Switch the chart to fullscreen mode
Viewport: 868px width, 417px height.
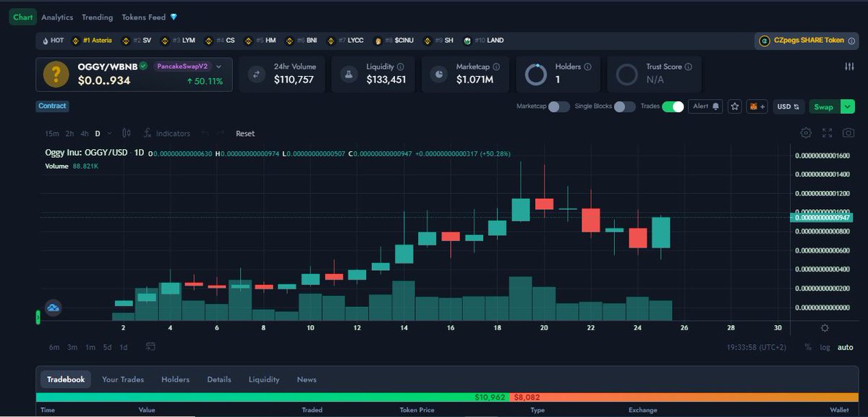click(827, 133)
